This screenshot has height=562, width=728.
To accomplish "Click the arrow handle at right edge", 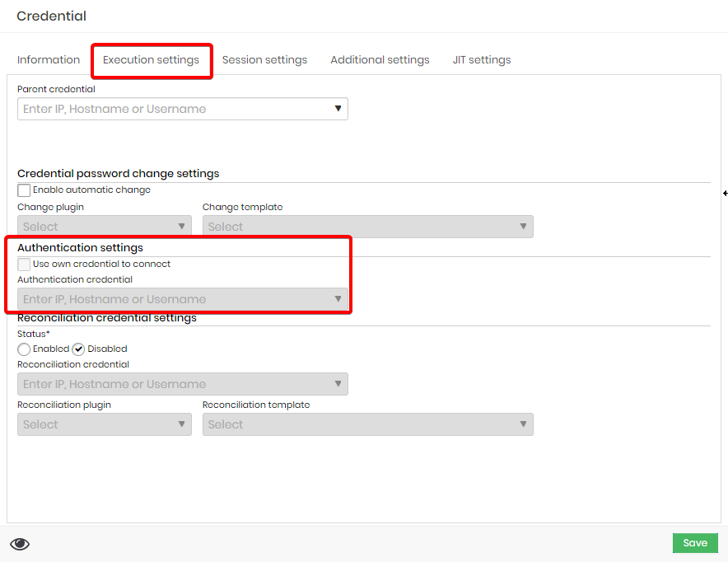I will (726, 193).
